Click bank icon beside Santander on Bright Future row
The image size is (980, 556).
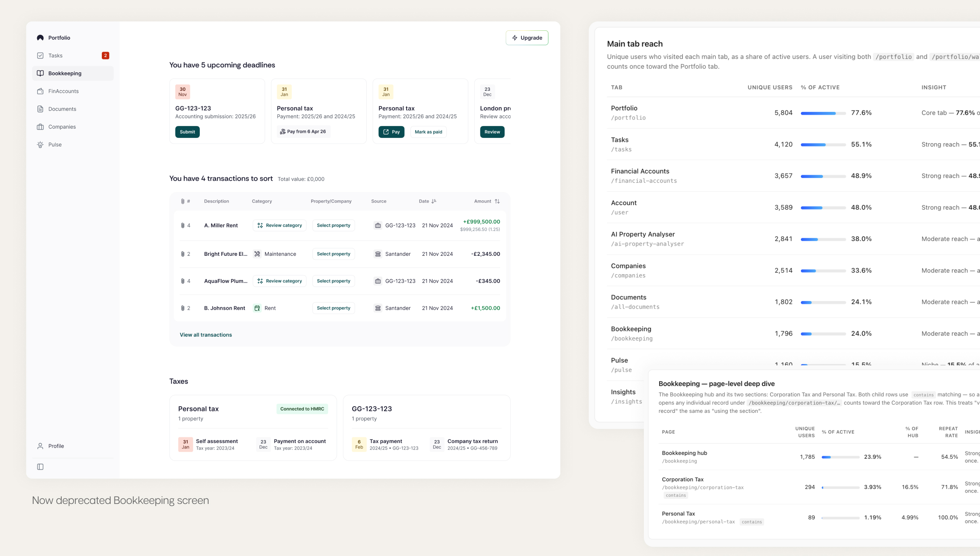378,254
